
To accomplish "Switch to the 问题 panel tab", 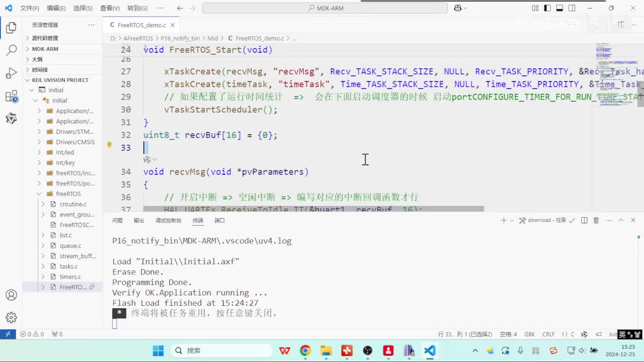I will [117, 220].
